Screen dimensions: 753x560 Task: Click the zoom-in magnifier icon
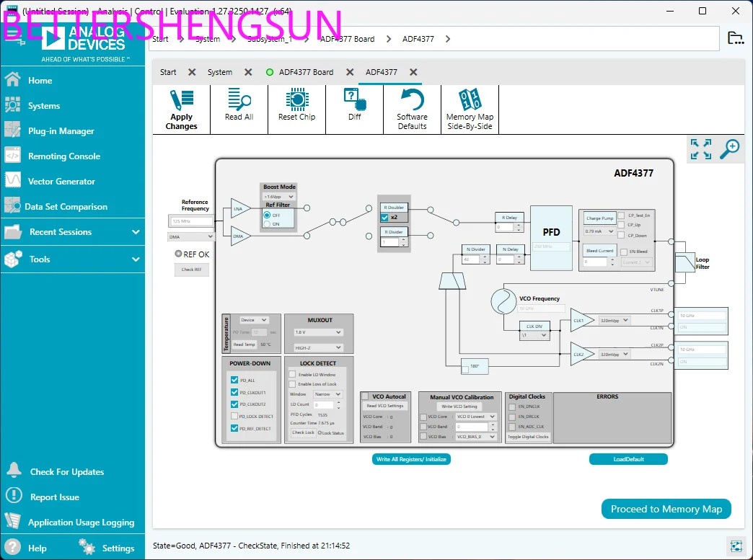coord(729,149)
